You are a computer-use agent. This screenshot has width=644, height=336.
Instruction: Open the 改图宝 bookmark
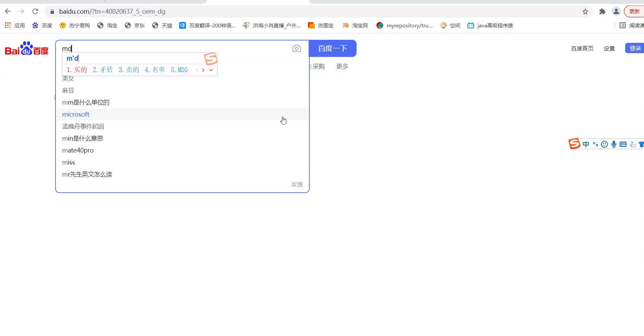321,25
